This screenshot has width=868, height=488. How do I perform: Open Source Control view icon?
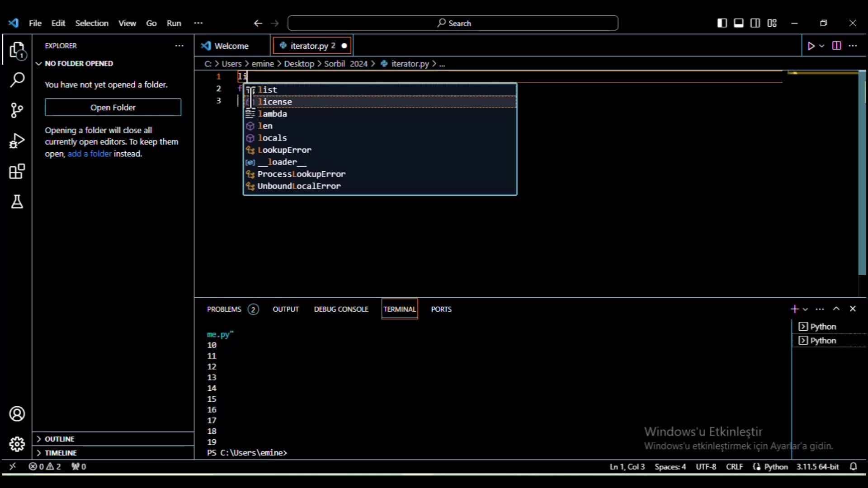point(17,110)
